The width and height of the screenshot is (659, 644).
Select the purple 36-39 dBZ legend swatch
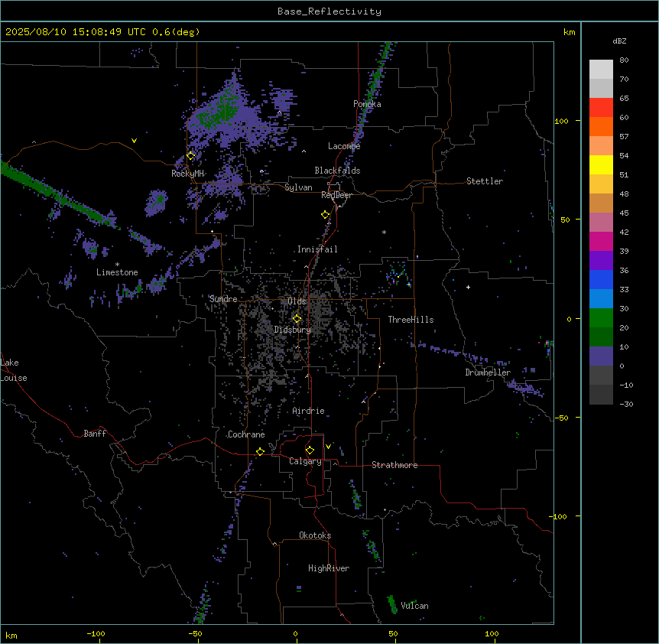[601, 261]
